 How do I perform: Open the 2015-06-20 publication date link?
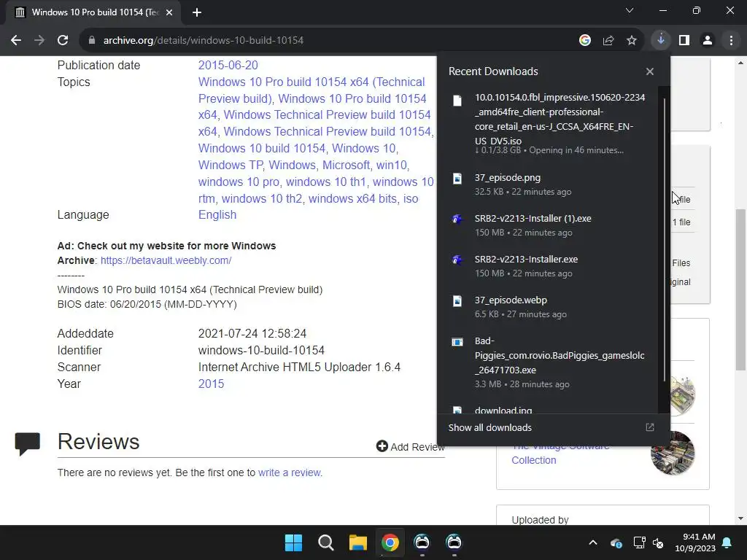[x=228, y=65]
